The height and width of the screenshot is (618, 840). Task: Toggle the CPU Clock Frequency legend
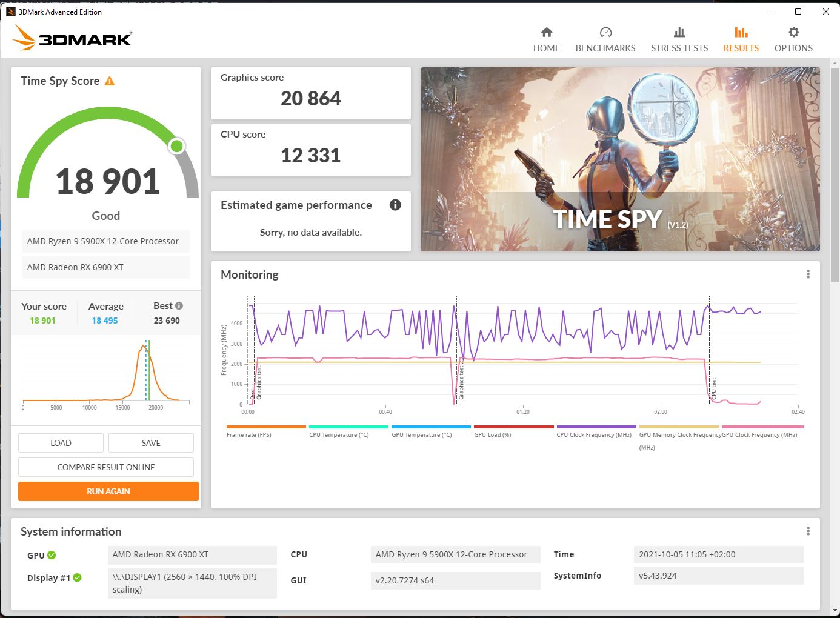tap(596, 431)
